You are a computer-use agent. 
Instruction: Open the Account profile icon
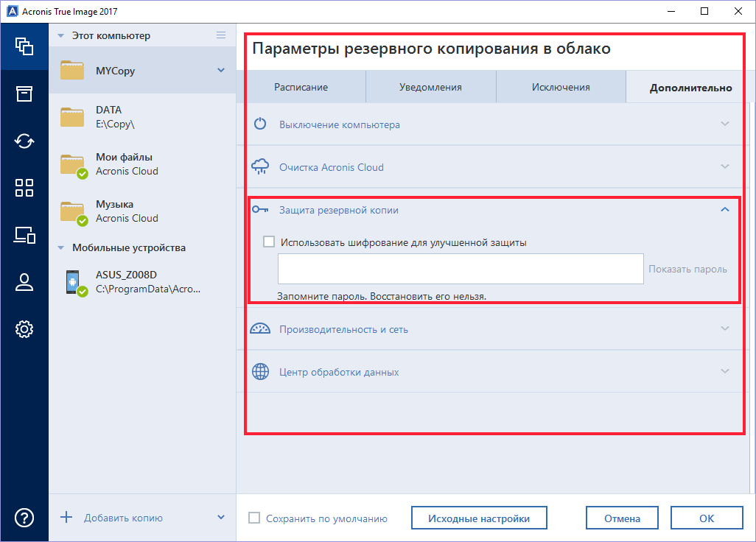click(x=24, y=282)
